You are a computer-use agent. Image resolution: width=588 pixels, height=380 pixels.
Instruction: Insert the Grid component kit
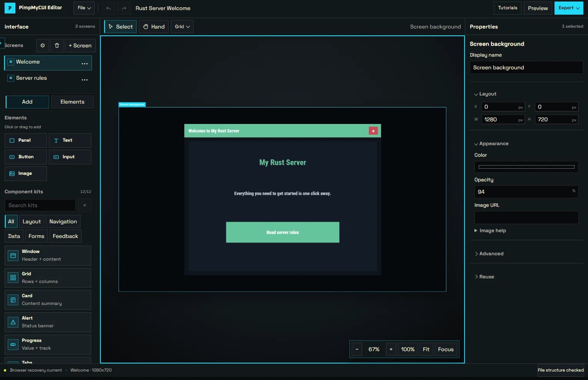(48, 278)
